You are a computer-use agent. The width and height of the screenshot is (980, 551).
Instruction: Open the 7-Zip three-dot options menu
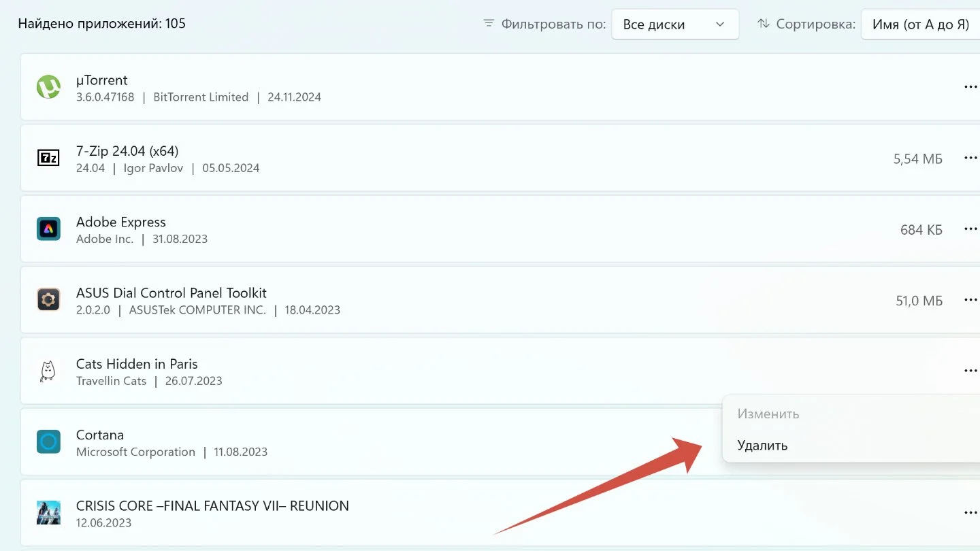(x=970, y=158)
